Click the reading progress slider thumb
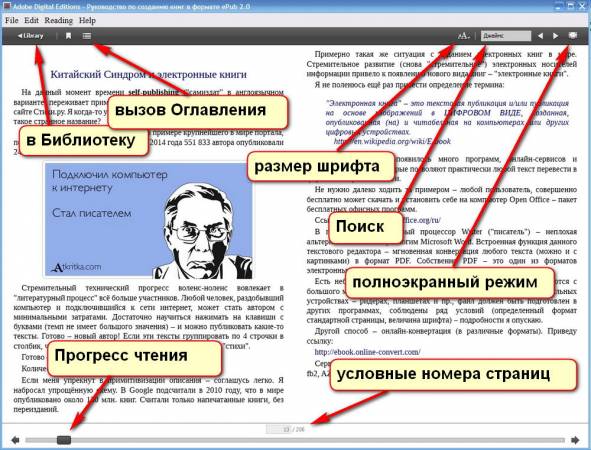This screenshot has width=591, height=450. click(x=64, y=440)
